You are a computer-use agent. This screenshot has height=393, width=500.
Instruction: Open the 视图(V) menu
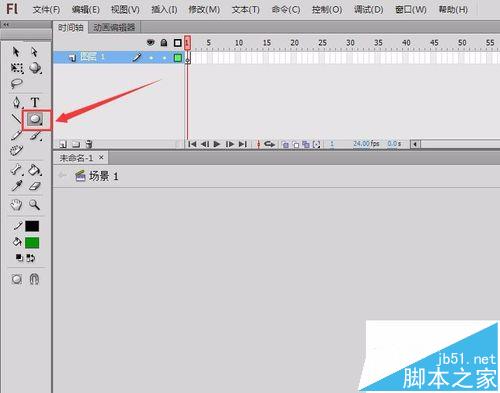125,9
